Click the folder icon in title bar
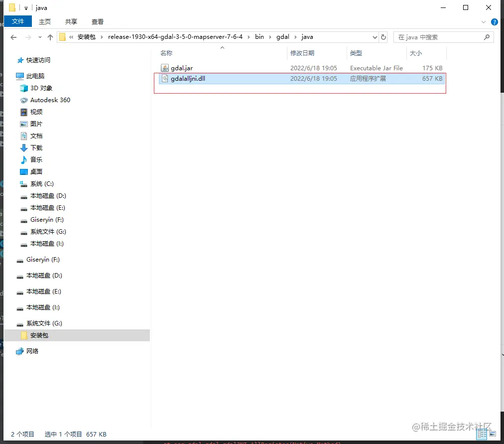The height and width of the screenshot is (444, 504). coord(12,7)
